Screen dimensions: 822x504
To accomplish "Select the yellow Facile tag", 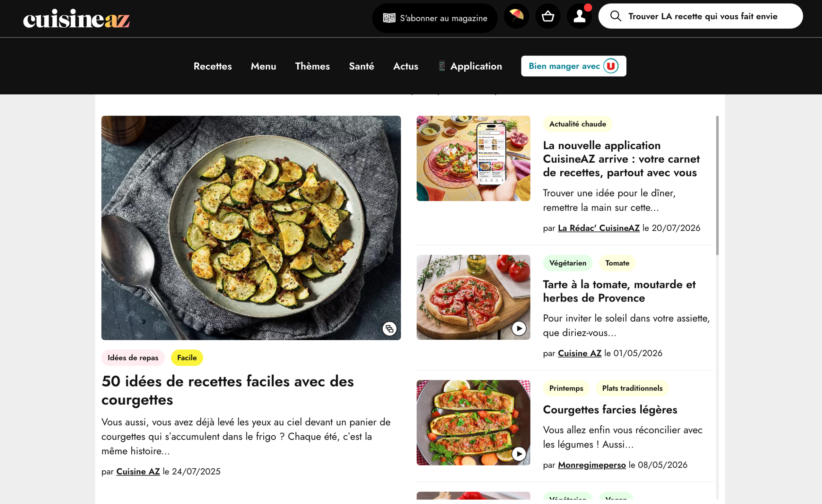I will pyautogui.click(x=187, y=358).
